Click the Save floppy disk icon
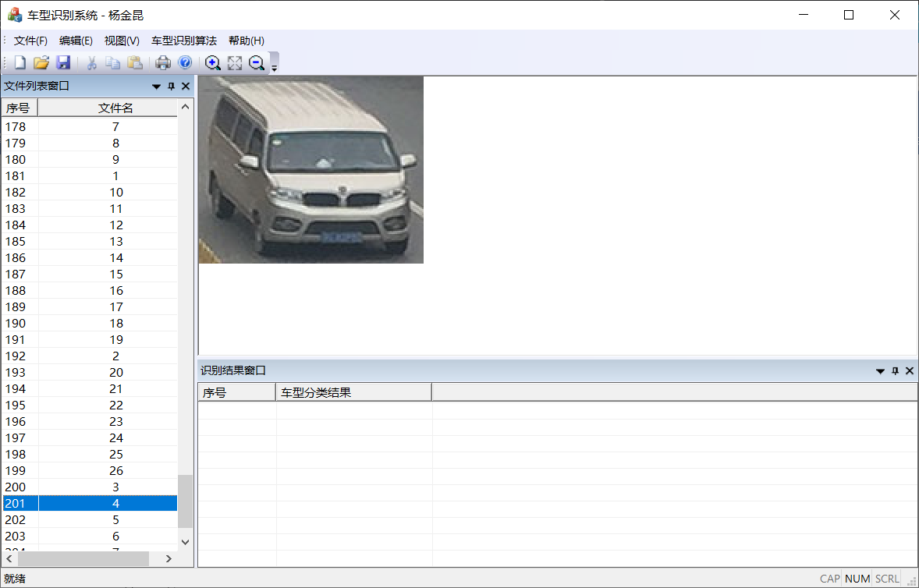This screenshot has height=588, width=919. [63, 63]
